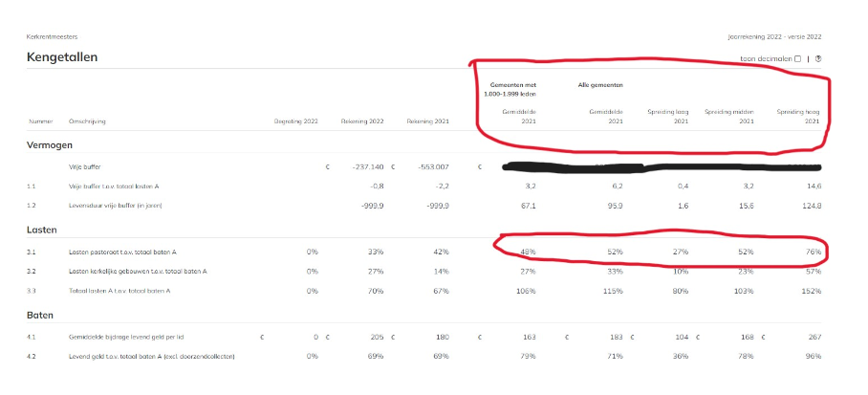Click the help question mark icon

pos(818,58)
